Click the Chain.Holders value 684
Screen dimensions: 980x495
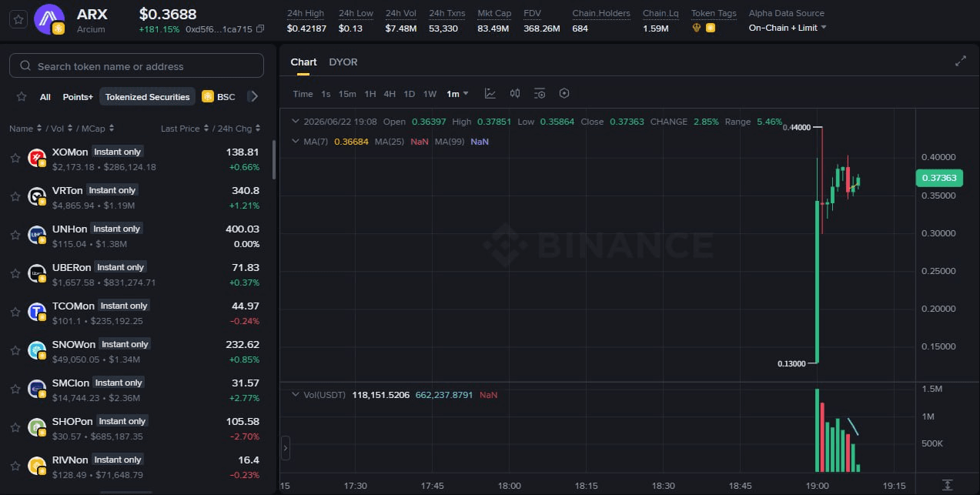580,28
